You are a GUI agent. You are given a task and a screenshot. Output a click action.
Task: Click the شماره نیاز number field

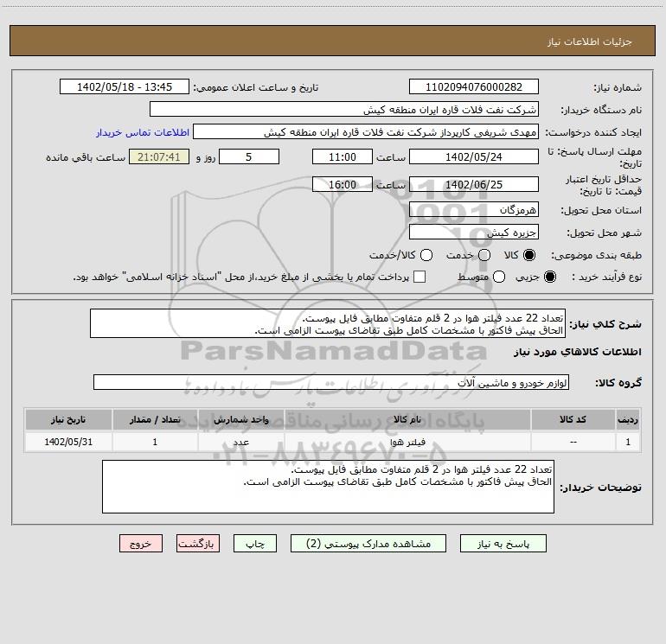(474, 86)
